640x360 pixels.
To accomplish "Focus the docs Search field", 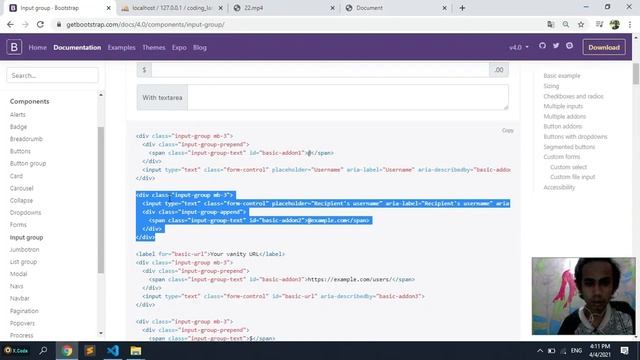I will [52, 76].
